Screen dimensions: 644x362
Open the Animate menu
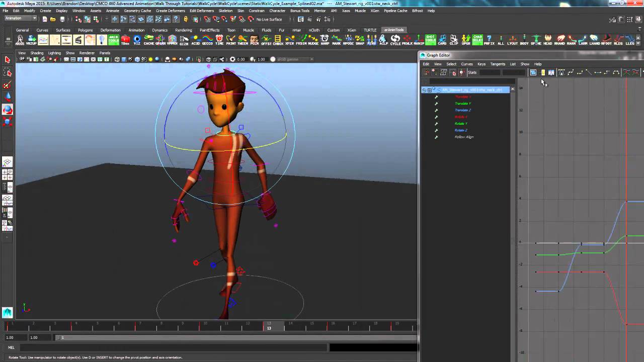[x=113, y=11]
